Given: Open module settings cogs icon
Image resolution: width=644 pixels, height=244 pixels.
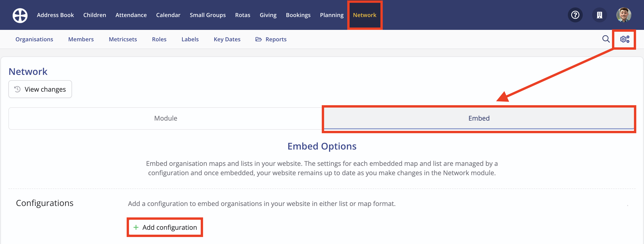Looking at the screenshot, I should [625, 39].
